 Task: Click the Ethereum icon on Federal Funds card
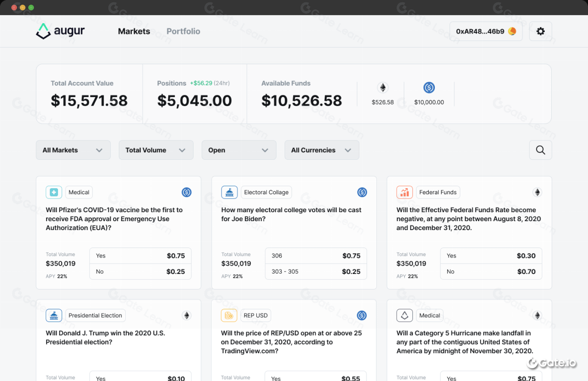537,192
